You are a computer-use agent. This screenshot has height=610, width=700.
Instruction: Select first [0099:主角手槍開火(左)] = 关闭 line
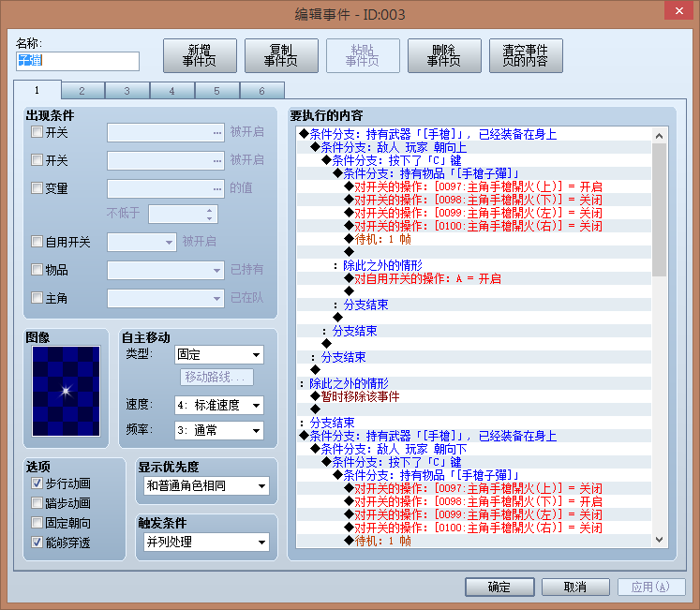click(474, 213)
